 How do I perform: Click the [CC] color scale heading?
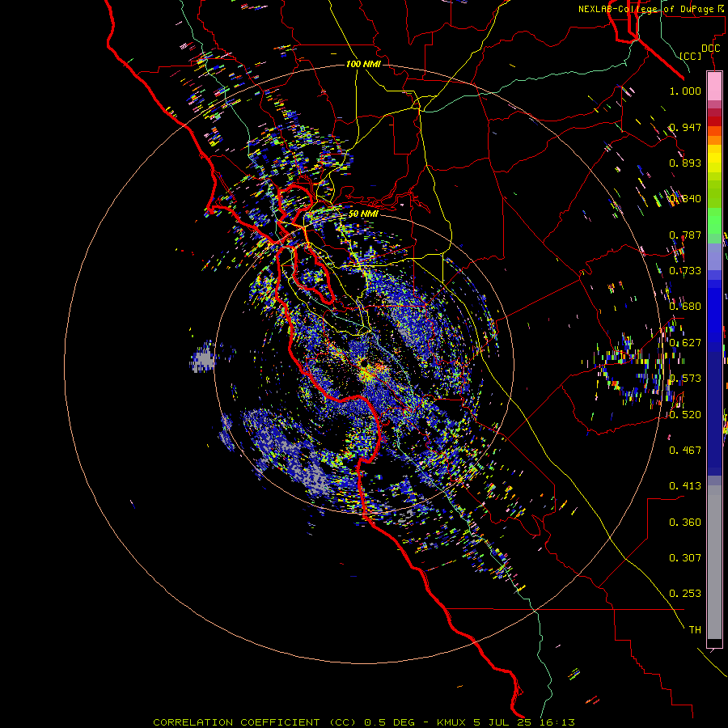[x=691, y=56]
